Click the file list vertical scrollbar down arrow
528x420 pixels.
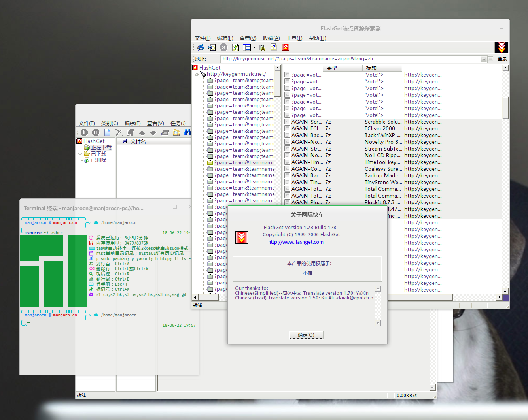pos(505,291)
